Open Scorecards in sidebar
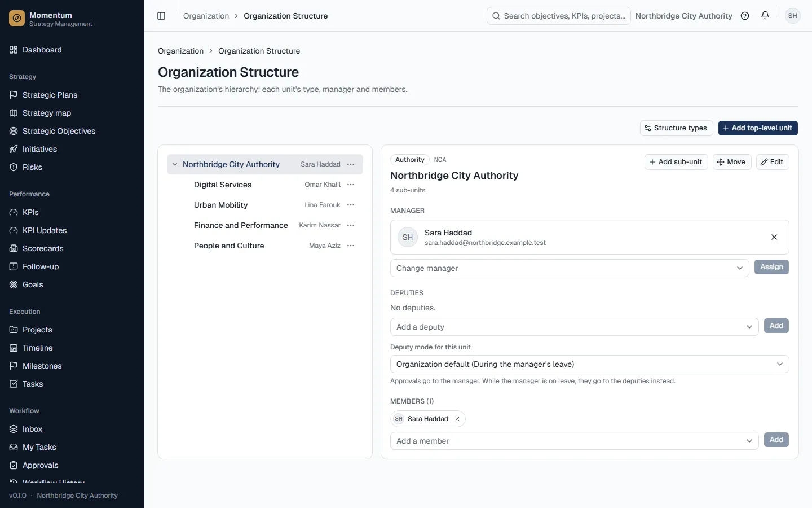 [72, 248]
